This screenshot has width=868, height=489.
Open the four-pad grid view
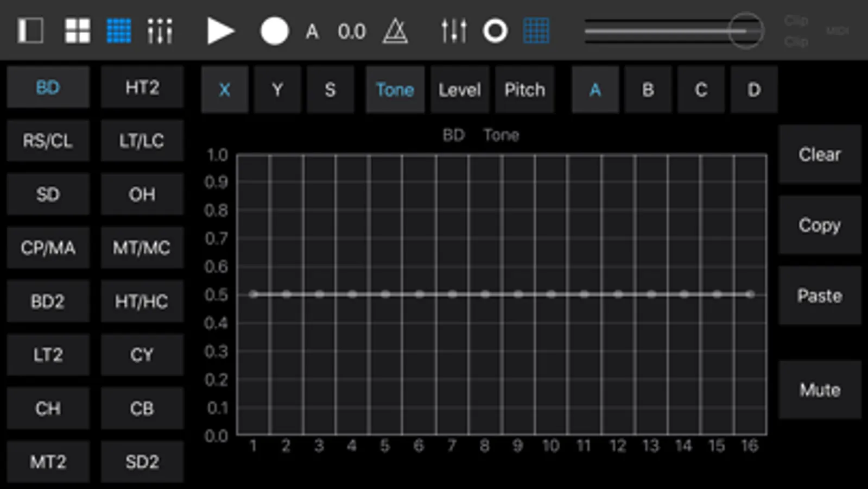78,30
